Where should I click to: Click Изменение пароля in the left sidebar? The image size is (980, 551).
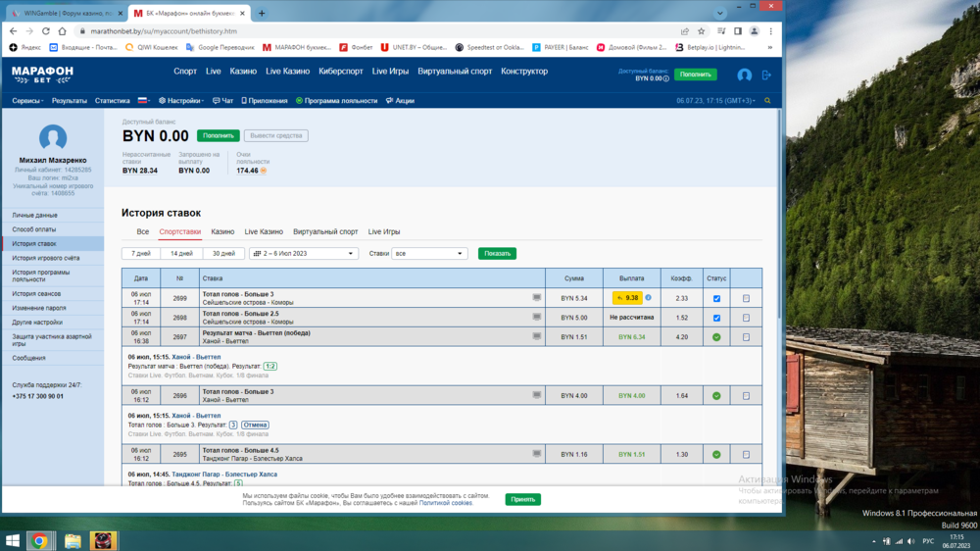tap(39, 308)
